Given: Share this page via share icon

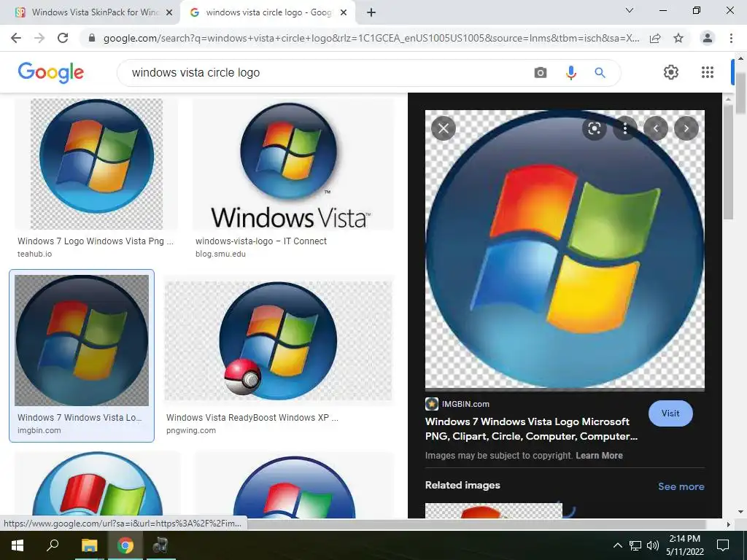Looking at the screenshot, I should 655,38.
